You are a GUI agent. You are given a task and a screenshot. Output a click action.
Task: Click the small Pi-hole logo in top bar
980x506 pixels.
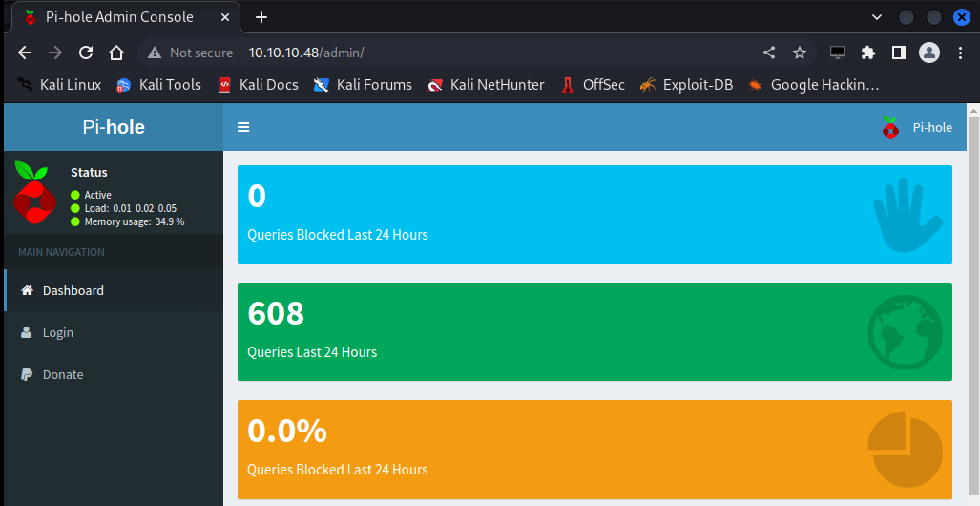coord(890,127)
